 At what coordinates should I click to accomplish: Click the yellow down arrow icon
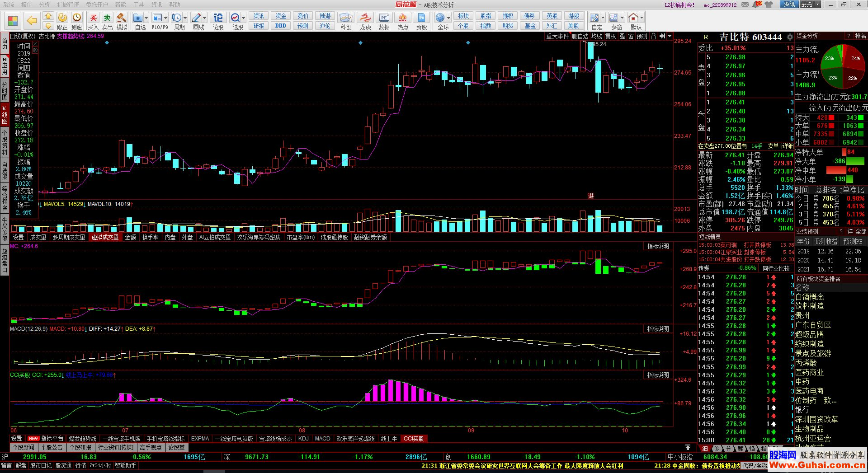(48, 25)
